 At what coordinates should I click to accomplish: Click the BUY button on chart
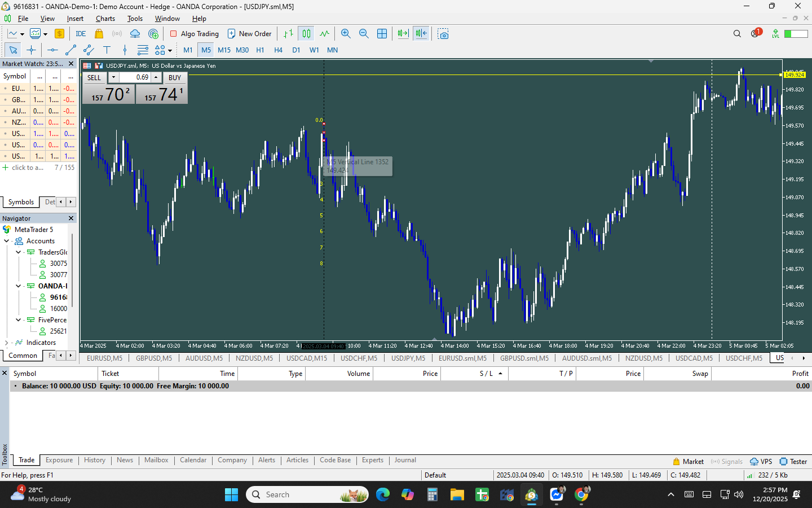coord(175,78)
